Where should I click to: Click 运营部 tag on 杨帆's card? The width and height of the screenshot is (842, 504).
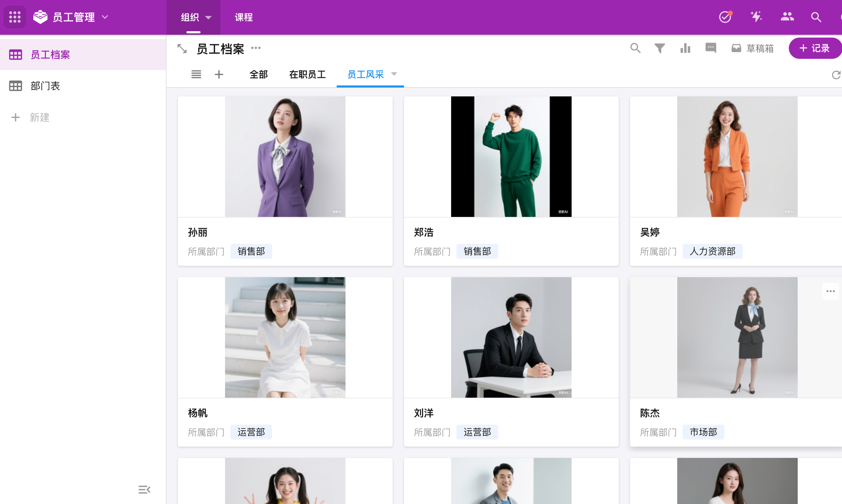251,432
